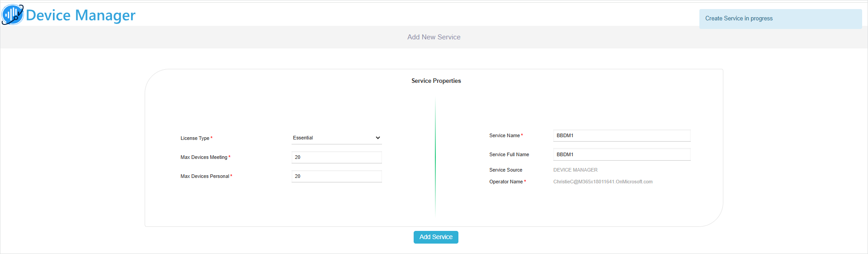Screen dimensions: 868x254
Task: Click the Add Service button
Action: point(436,237)
